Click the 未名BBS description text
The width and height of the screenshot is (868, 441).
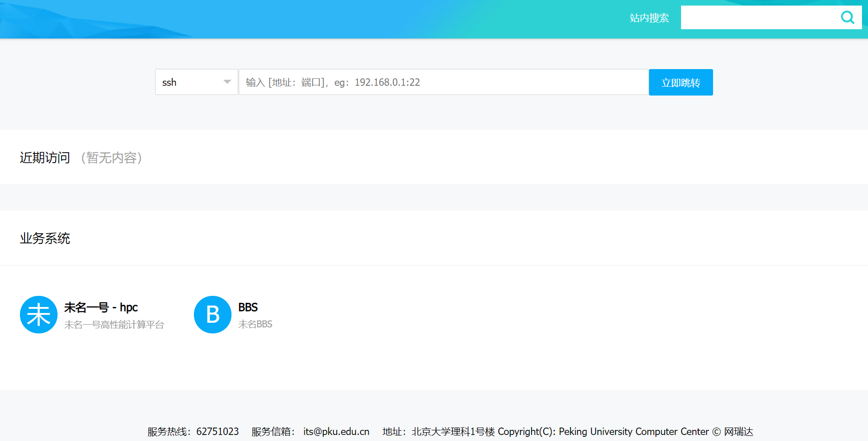click(x=255, y=324)
